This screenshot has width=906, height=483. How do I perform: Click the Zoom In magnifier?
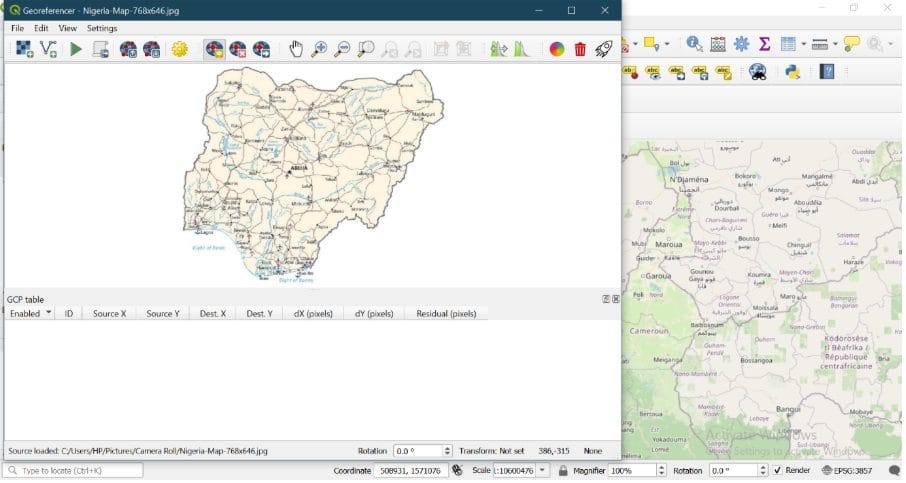coord(320,49)
